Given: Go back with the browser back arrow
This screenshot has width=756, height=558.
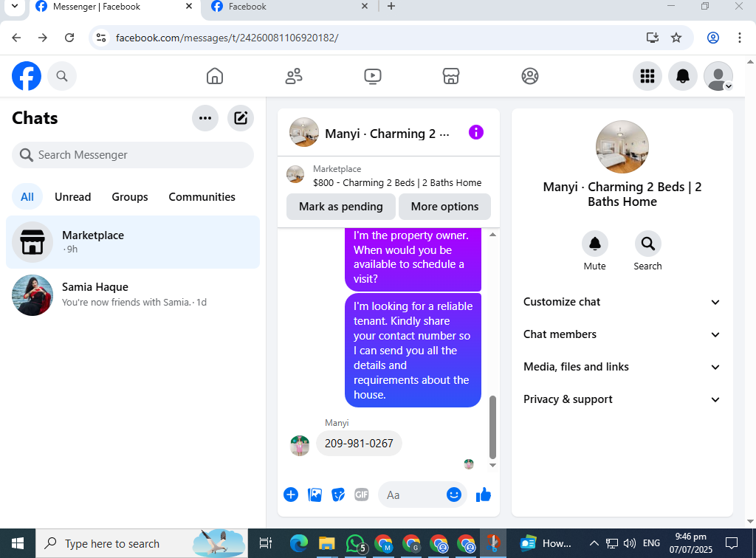Looking at the screenshot, I should pos(16,38).
